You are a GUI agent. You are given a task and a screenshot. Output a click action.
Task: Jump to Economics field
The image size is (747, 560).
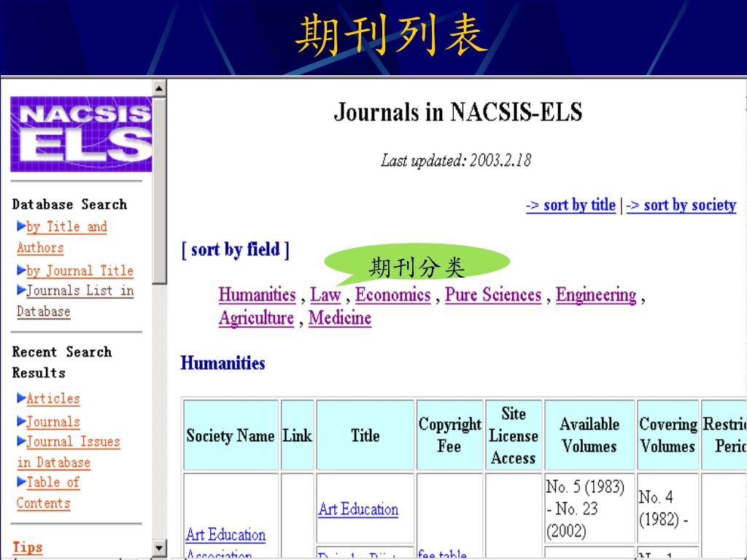coord(392,295)
